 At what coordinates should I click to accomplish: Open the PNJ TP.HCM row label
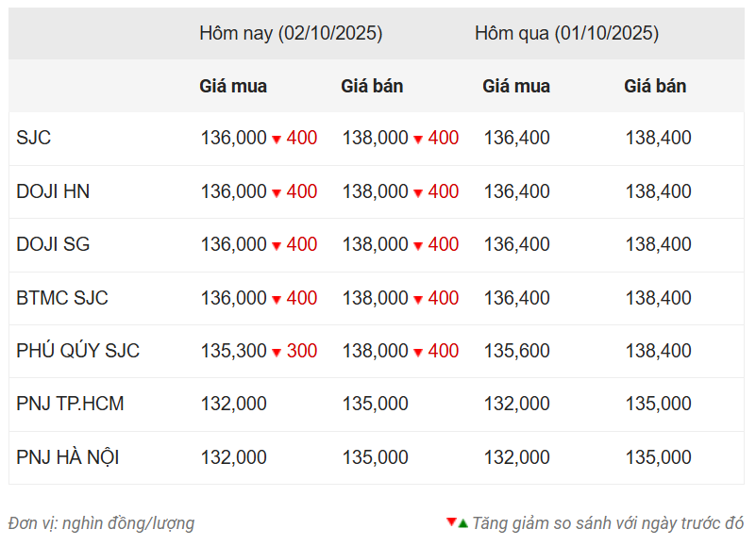70,404
